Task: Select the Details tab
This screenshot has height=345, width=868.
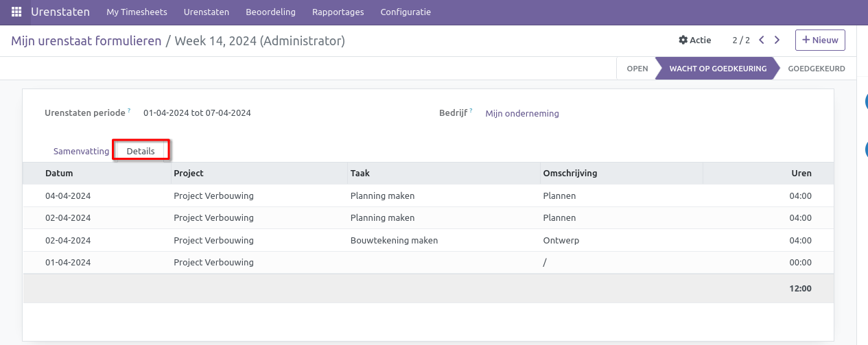Action: click(141, 151)
